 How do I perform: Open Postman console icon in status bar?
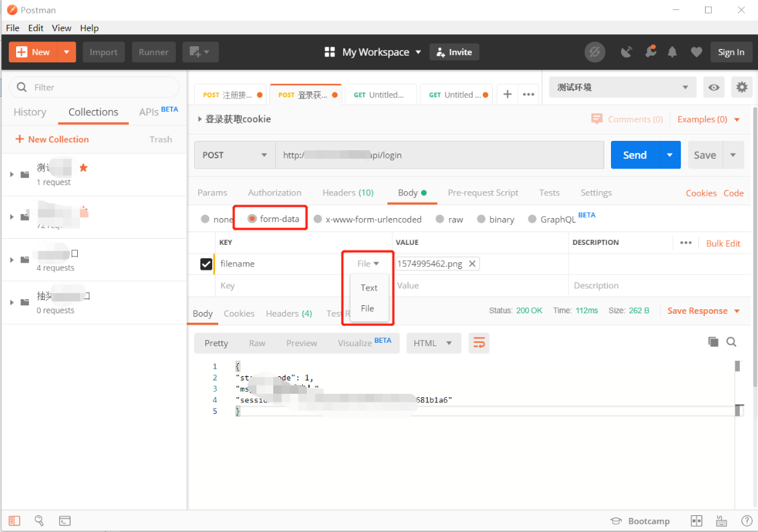point(64,521)
